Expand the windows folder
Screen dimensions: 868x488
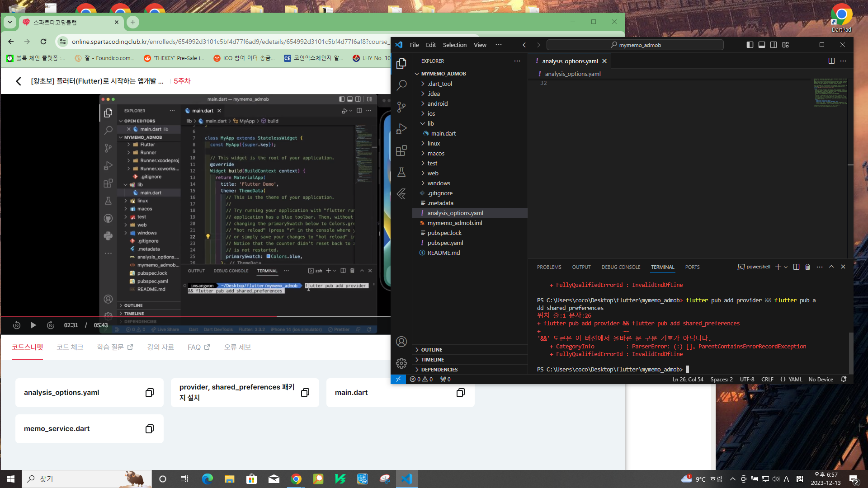(470, 183)
